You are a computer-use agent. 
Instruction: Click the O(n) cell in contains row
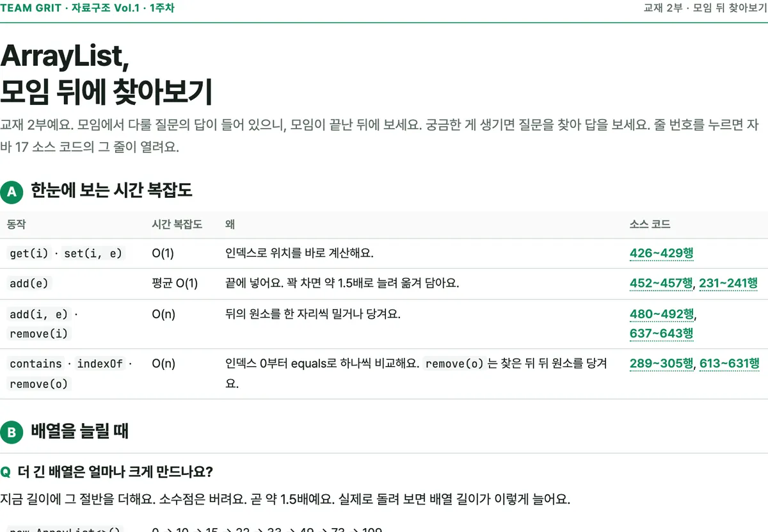click(163, 364)
